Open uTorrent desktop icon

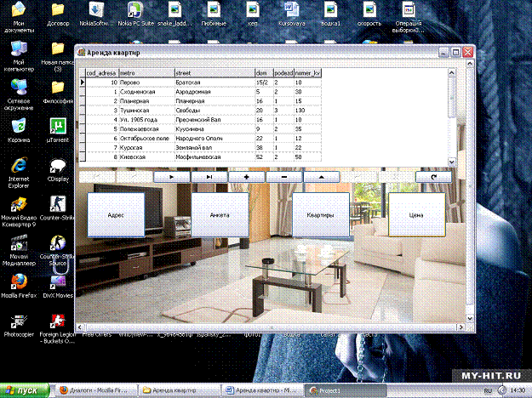(x=57, y=127)
